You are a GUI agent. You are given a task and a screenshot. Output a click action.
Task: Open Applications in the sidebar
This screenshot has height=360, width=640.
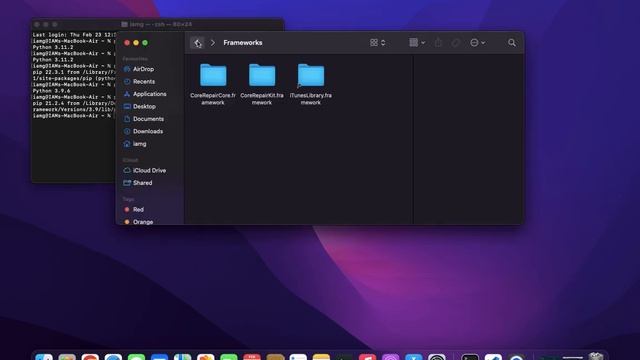(149, 94)
